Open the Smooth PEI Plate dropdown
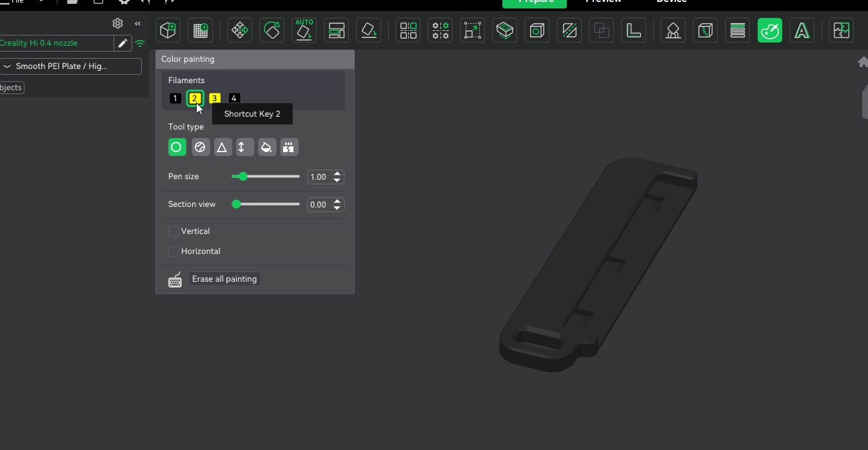The height and width of the screenshot is (450, 868). click(x=70, y=66)
